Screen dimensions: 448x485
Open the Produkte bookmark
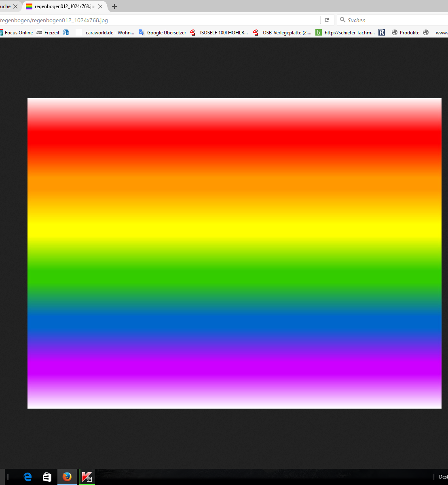pyautogui.click(x=406, y=33)
